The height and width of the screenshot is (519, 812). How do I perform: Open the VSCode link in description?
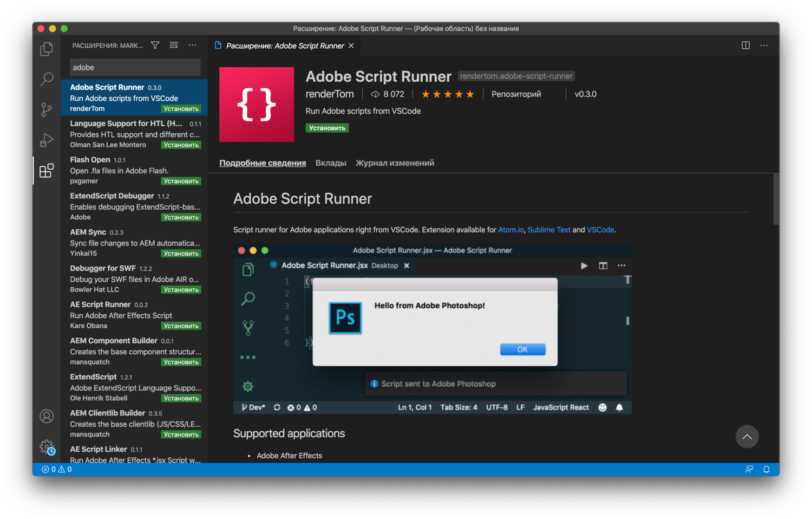600,230
